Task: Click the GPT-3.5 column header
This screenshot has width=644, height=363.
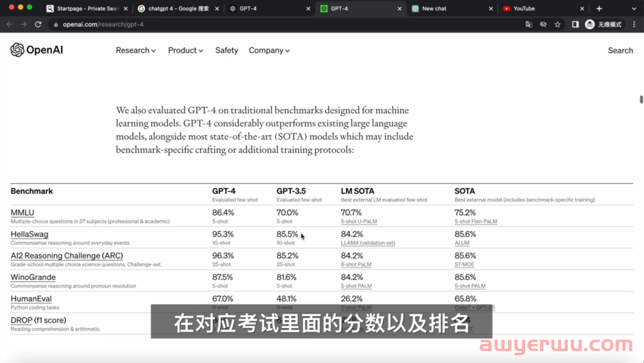Action: click(x=291, y=191)
